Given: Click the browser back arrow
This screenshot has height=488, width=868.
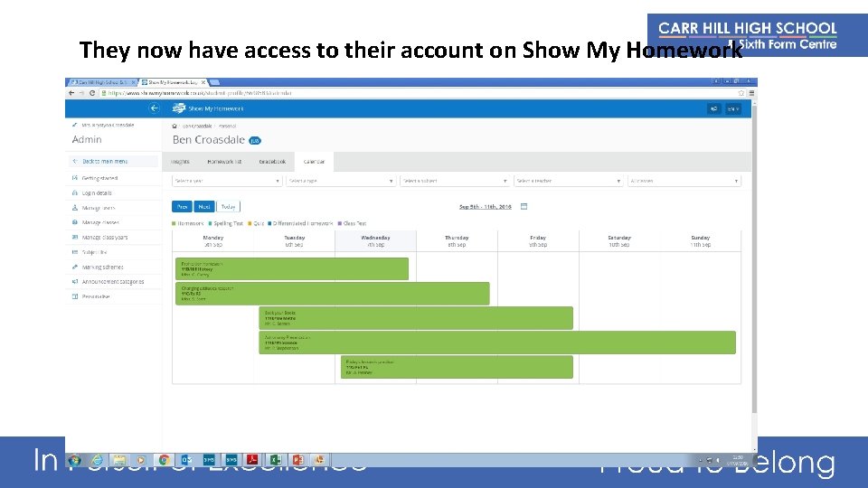Looking at the screenshot, I should pyautogui.click(x=71, y=93).
